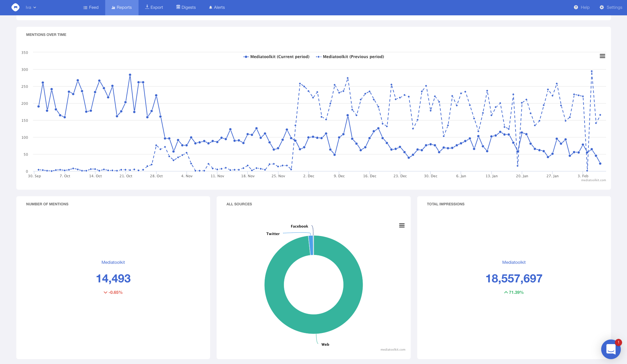
Task: Click the Facebook label on sources chart
Action: (x=299, y=226)
